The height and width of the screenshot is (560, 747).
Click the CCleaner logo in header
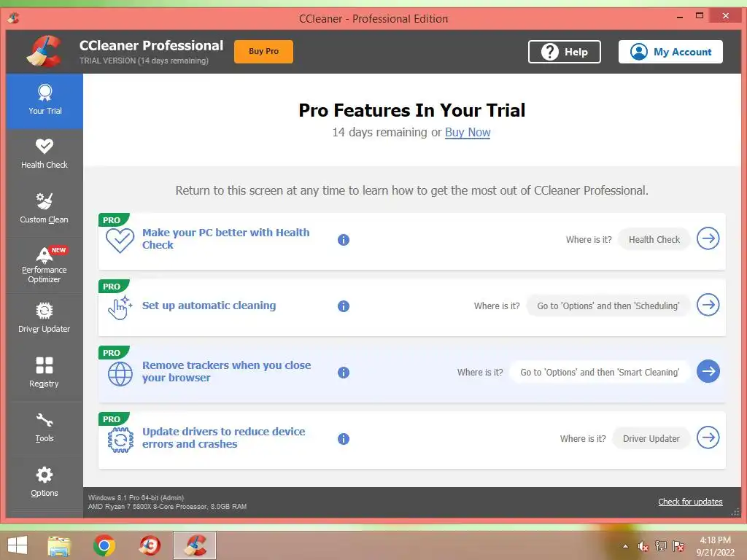click(44, 51)
